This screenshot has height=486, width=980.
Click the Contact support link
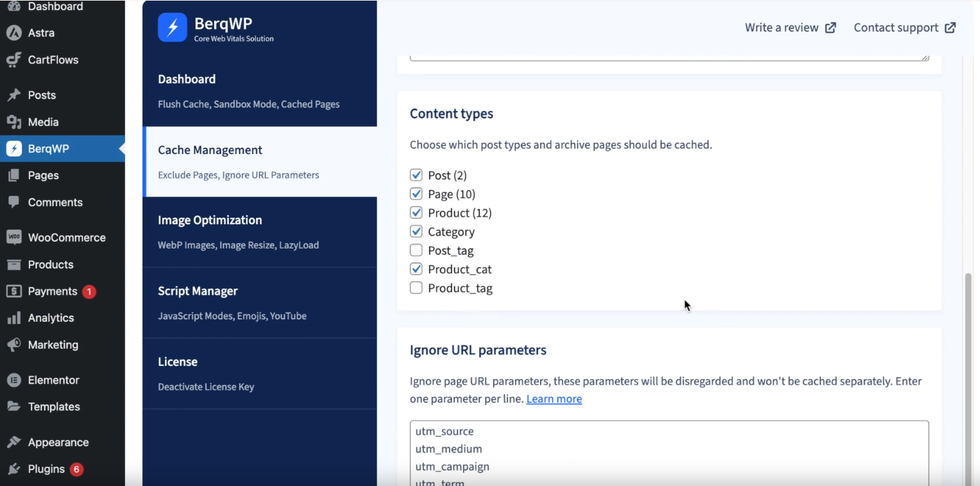[x=905, y=28]
